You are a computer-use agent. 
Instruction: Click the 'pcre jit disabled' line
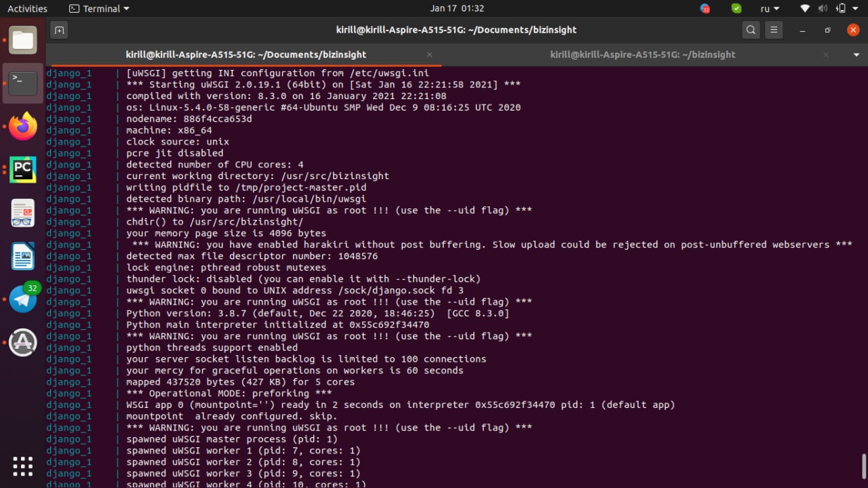point(175,153)
